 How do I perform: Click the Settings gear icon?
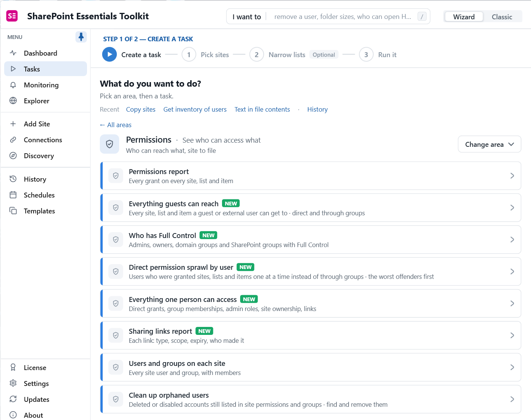point(13,383)
